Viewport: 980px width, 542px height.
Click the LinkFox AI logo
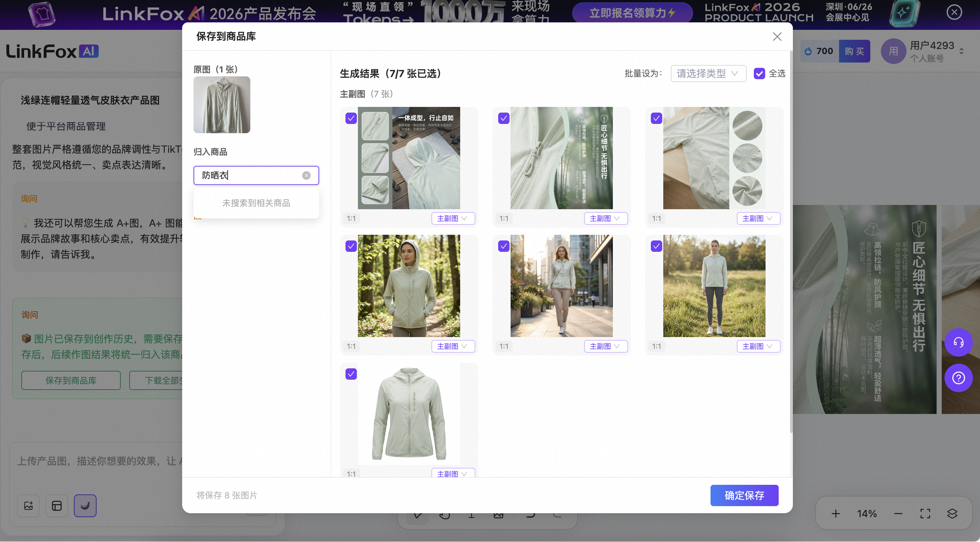53,52
